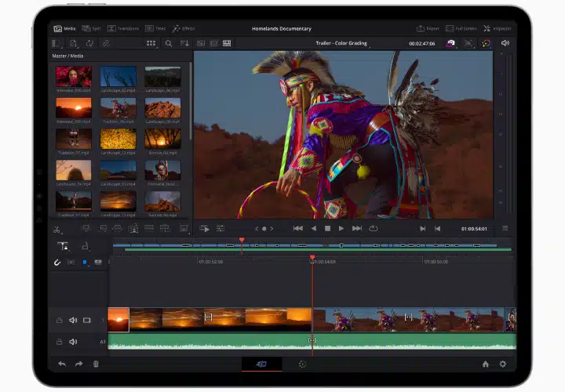Toggle the bin list panel icon

coord(56,44)
